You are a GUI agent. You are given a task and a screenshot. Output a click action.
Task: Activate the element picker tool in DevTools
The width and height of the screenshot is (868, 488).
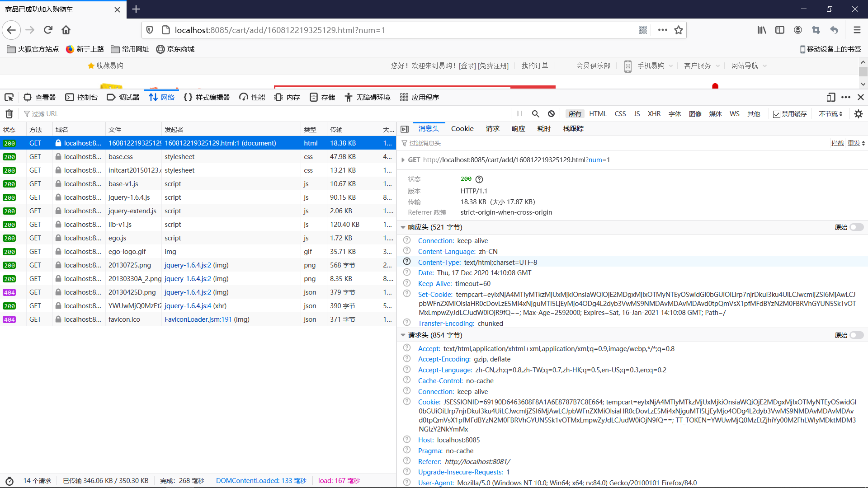pyautogui.click(x=9, y=97)
